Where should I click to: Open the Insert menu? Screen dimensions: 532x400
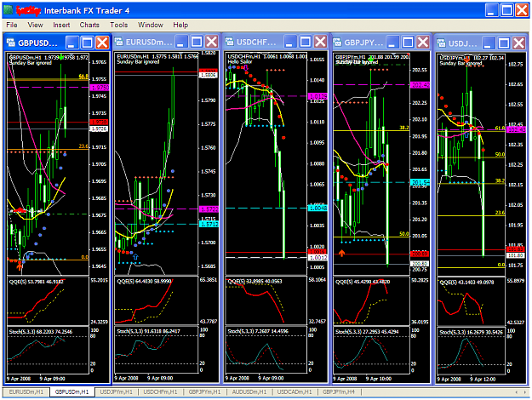click(61, 25)
